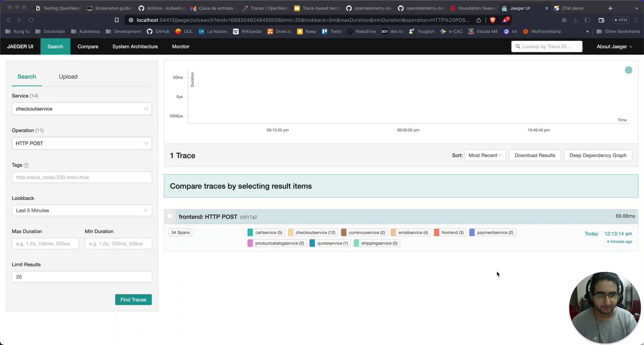The height and width of the screenshot is (345, 644).
Task: Click the Min Duration input field
Action: (118, 243)
